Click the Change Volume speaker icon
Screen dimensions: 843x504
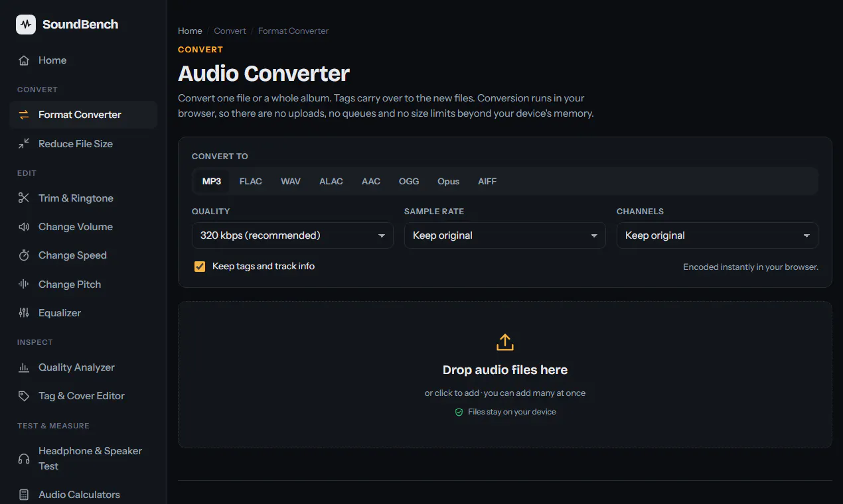(x=24, y=227)
